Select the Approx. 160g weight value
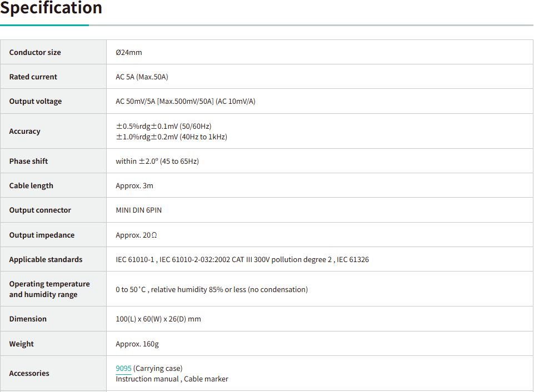Image resolution: width=534 pixels, height=392 pixels. (x=137, y=344)
